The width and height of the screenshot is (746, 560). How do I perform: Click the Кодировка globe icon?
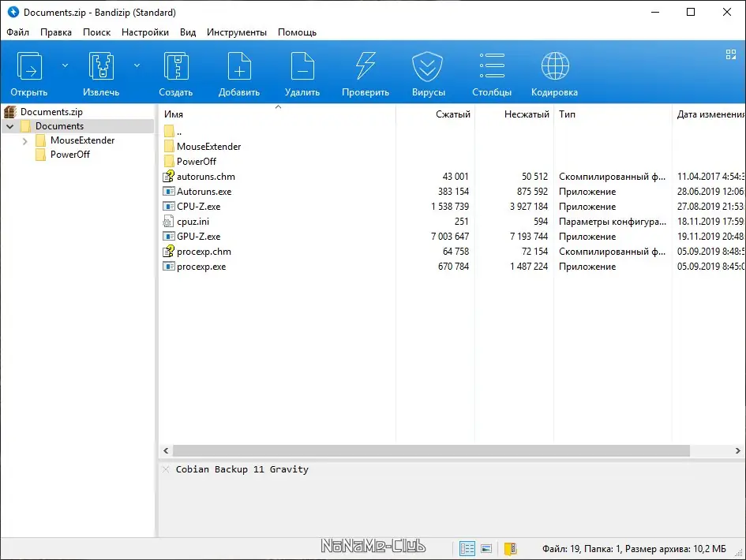coord(555,66)
